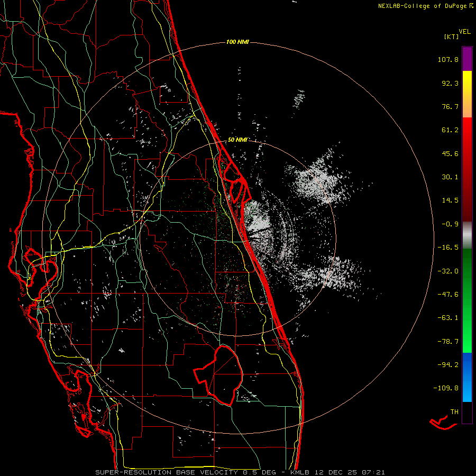Click the -109.8 velocity scale value

pyautogui.click(x=446, y=388)
